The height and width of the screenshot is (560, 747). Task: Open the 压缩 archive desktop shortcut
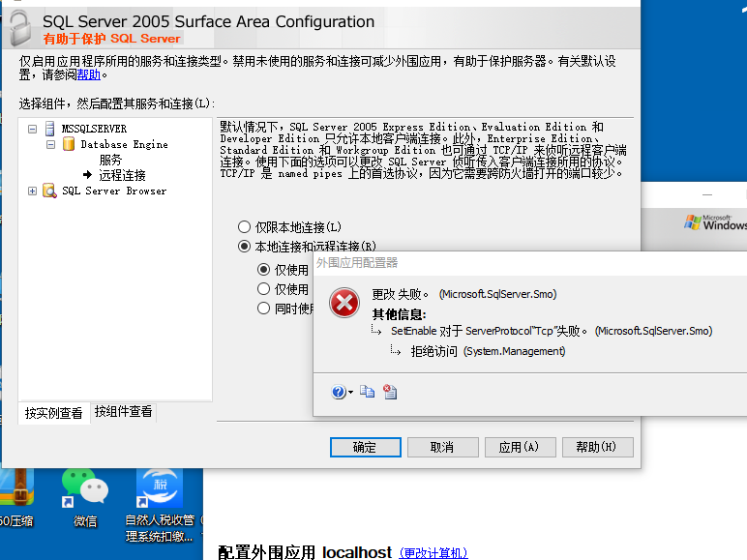(16, 499)
